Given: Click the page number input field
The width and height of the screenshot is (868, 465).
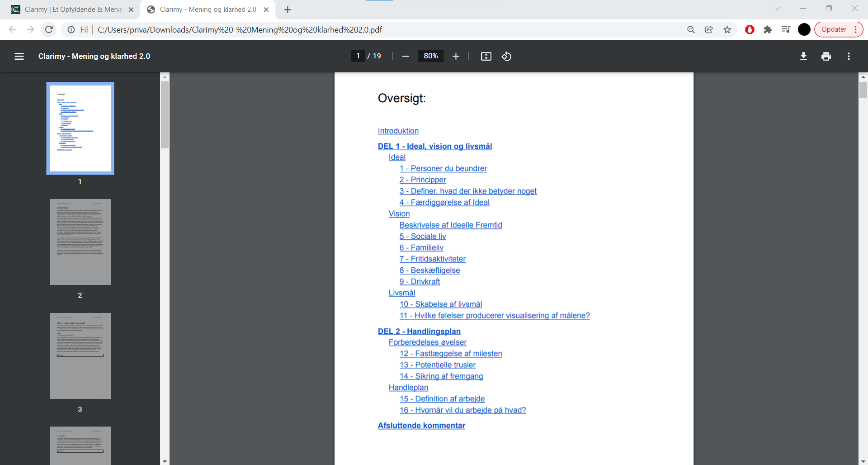Looking at the screenshot, I should 358,56.
